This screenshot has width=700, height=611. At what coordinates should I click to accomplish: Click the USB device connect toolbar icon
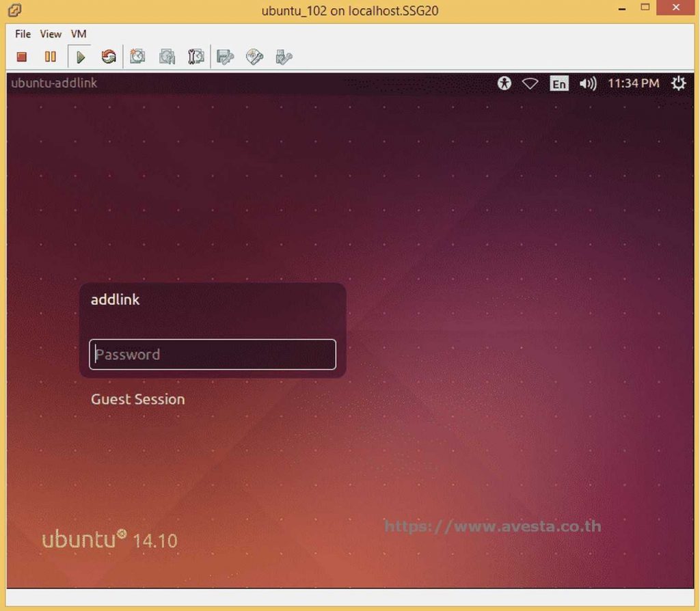point(284,57)
